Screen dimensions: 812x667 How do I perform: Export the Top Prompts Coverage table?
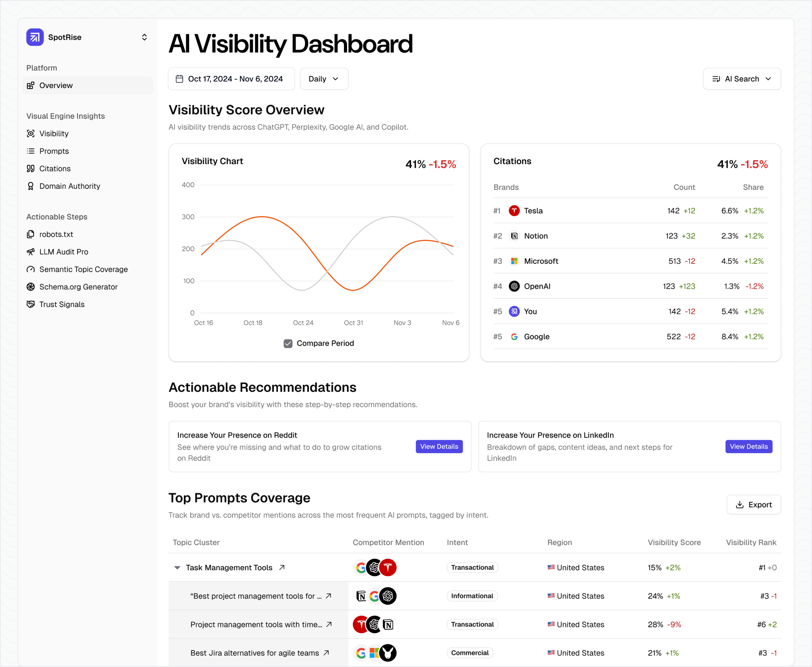(x=754, y=505)
